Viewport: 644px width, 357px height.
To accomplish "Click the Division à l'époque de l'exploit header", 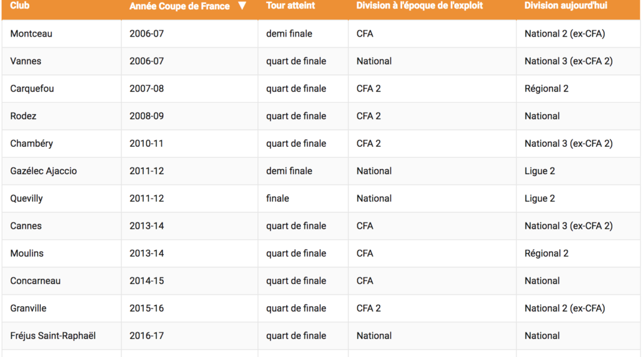I will (x=419, y=6).
